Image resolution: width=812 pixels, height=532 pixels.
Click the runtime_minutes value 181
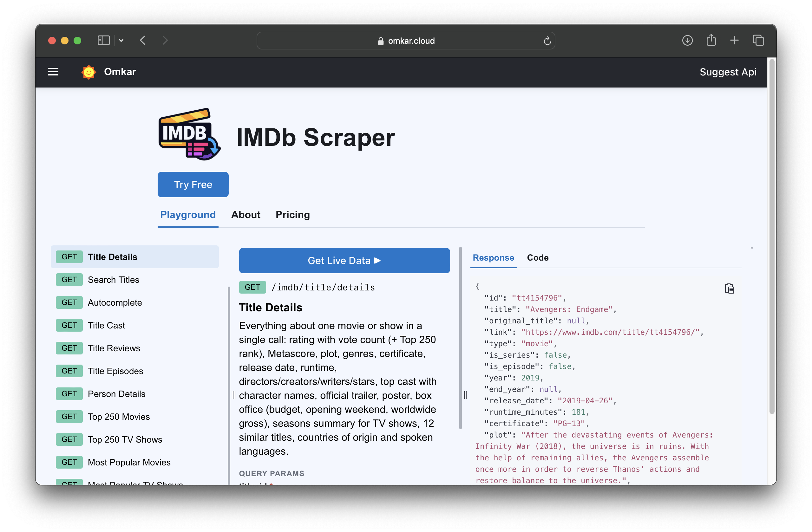(578, 412)
